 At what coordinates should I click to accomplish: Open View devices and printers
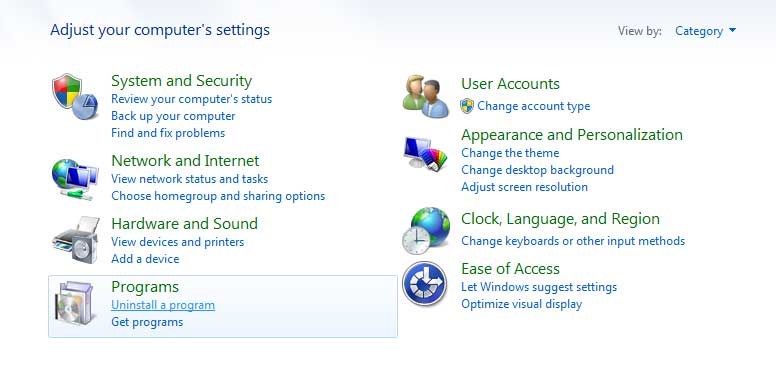pos(177,242)
